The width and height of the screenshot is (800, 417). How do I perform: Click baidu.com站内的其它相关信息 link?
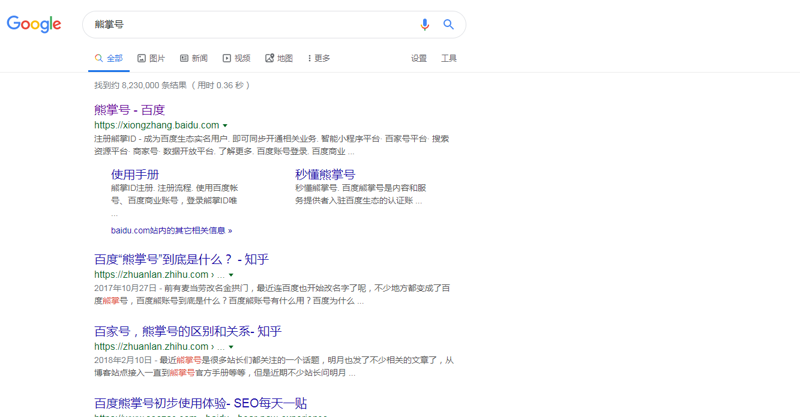171,231
